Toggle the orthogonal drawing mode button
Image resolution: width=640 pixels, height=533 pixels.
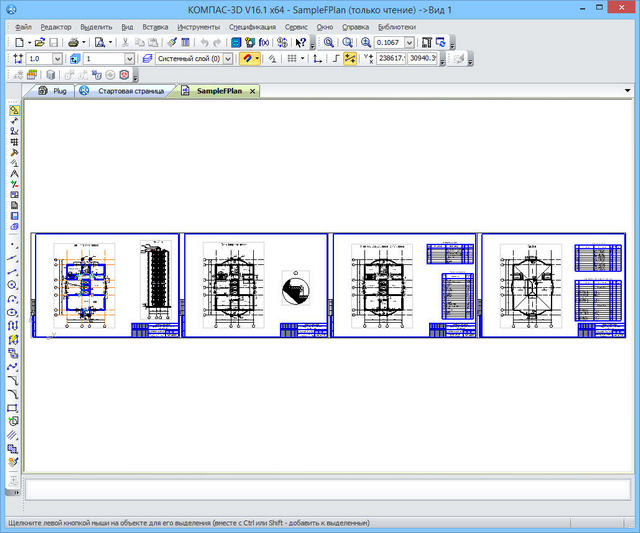[x=334, y=59]
